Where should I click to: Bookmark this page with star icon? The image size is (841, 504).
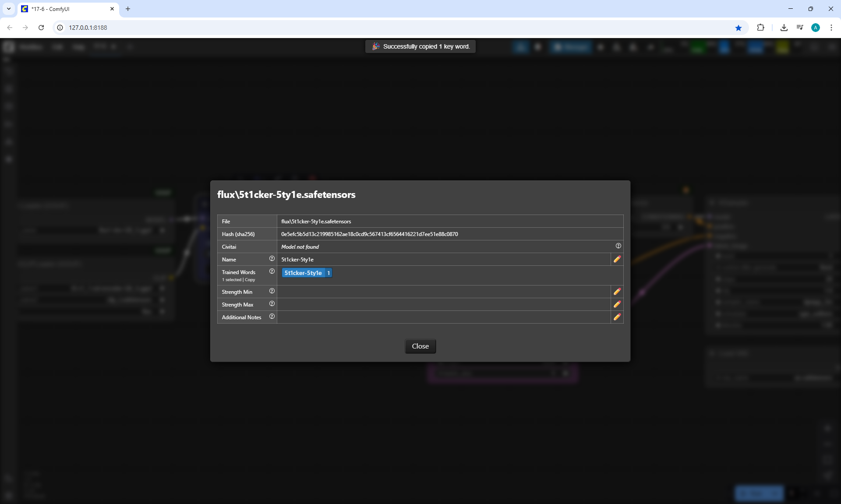tap(738, 28)
